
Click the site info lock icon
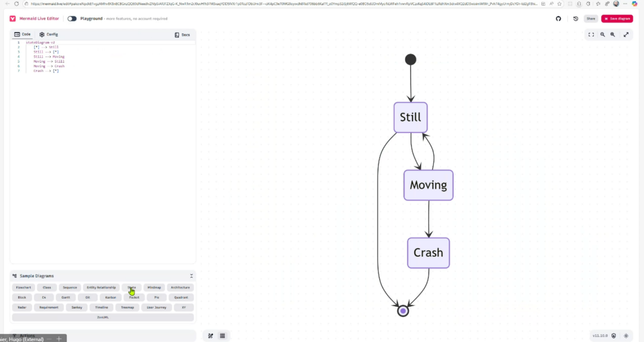26,4
